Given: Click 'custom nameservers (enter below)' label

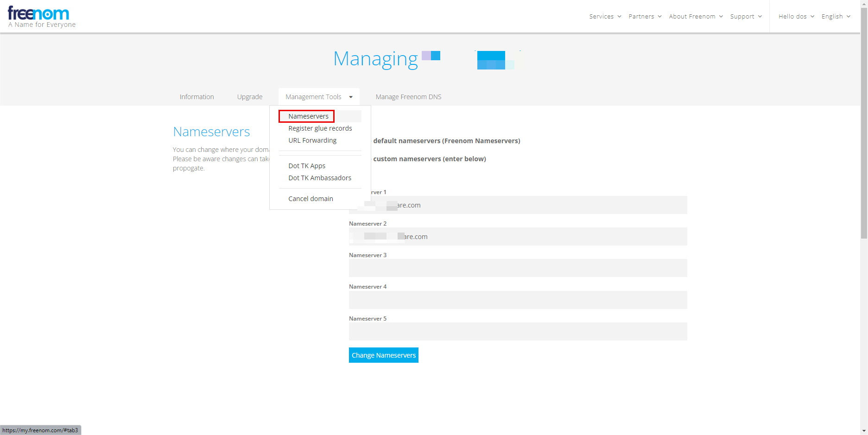Looking at the screenshot, I should pyautogui.click(x=430, y=159).
